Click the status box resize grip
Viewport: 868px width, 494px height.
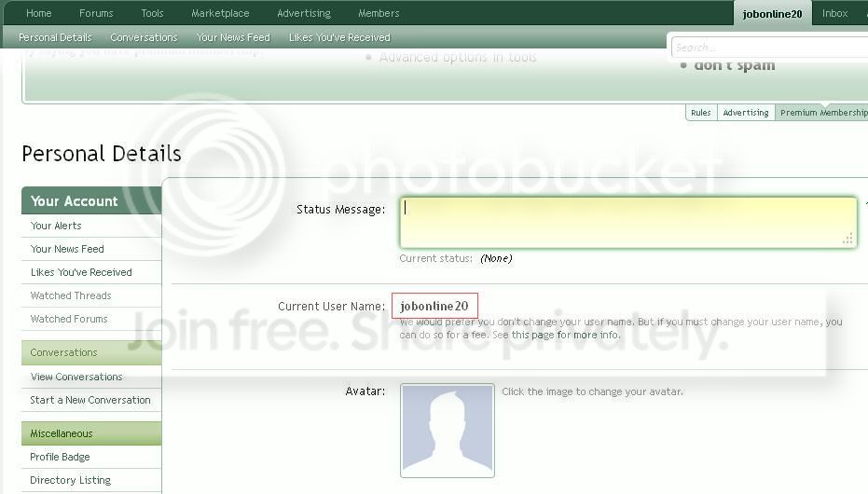point(847,239)
